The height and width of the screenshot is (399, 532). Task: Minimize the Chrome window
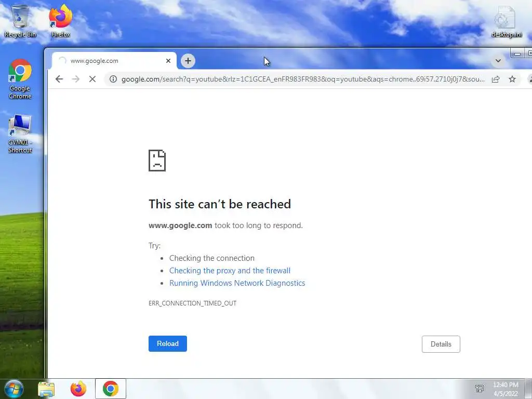point(517,54)
